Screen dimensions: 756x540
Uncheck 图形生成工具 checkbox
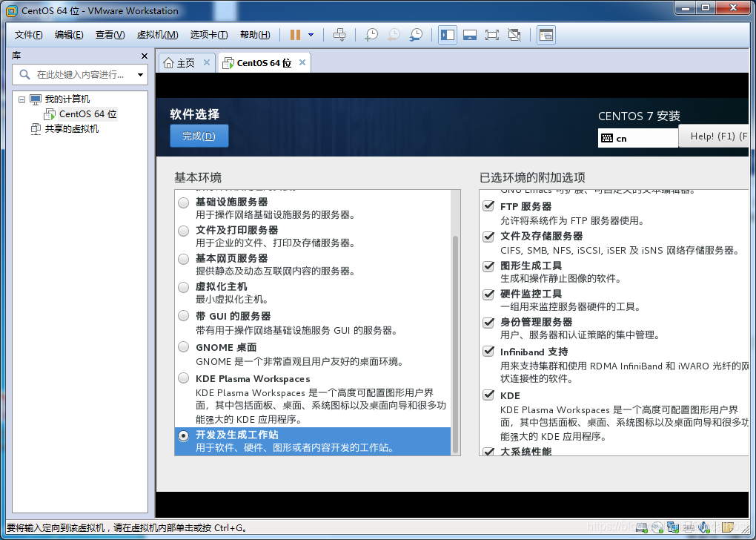pos(488,266)
